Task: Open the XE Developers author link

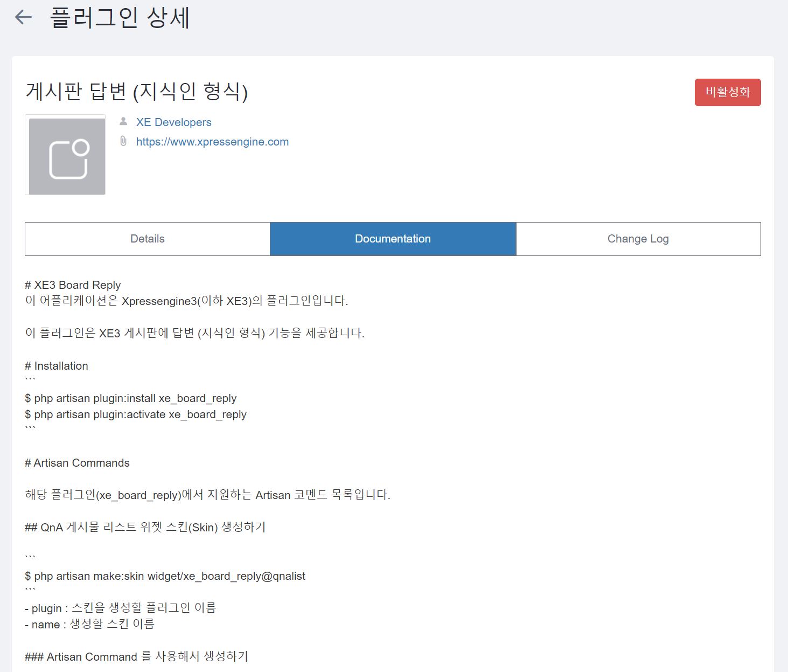Action: click(173, 122)
